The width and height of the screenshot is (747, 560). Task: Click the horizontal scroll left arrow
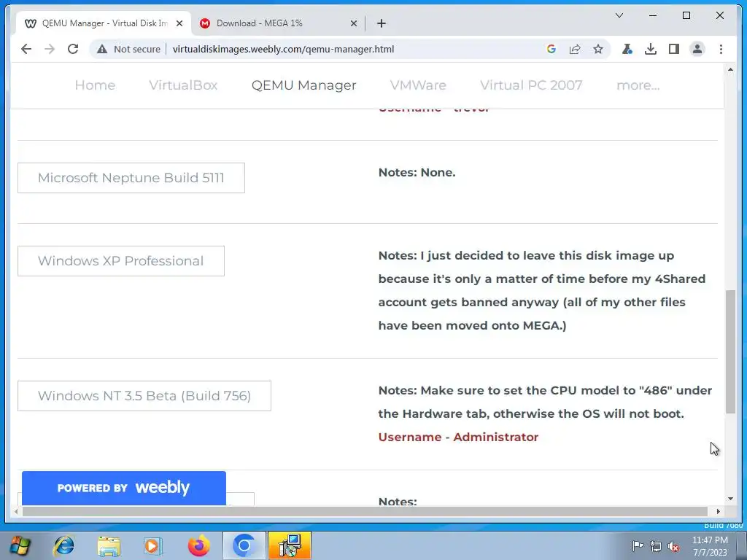[16, 511]
